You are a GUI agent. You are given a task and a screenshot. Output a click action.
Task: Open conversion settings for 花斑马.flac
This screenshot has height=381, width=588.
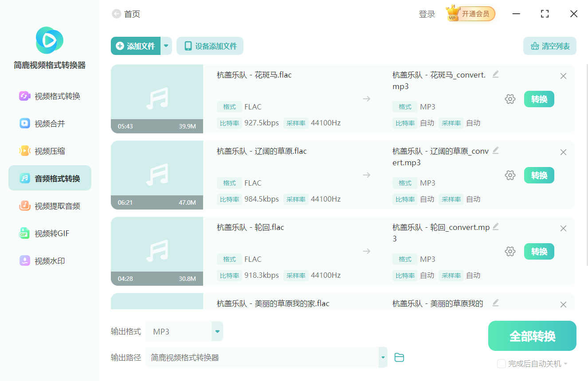click(510, 99)
